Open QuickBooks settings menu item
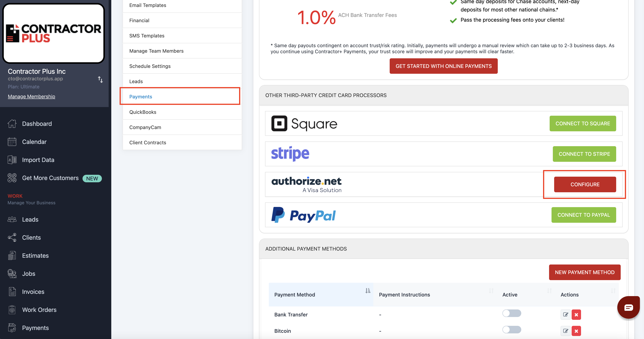Viewport: 644px width, 339px height. coord(142,112)
